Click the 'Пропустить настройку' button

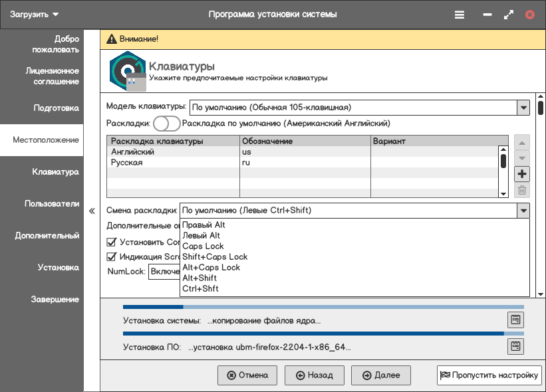(x=489, y=375)
